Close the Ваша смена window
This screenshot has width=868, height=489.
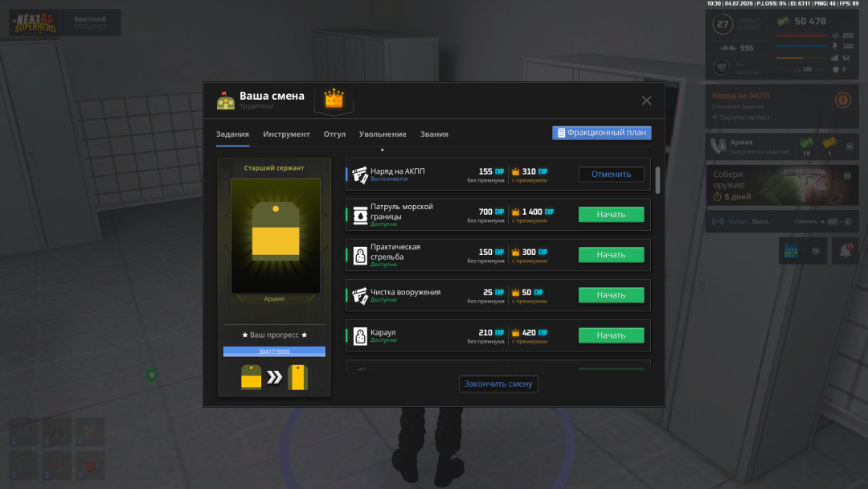[x=646, y=101]
